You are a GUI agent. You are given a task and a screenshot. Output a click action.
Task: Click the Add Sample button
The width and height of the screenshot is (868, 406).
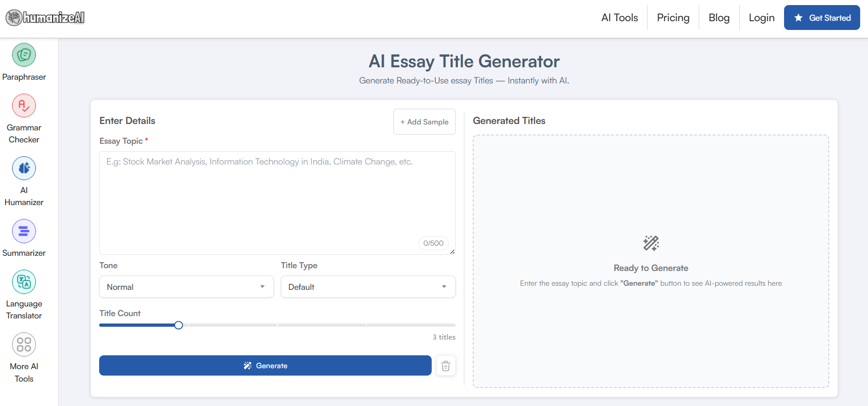point(424,122)
